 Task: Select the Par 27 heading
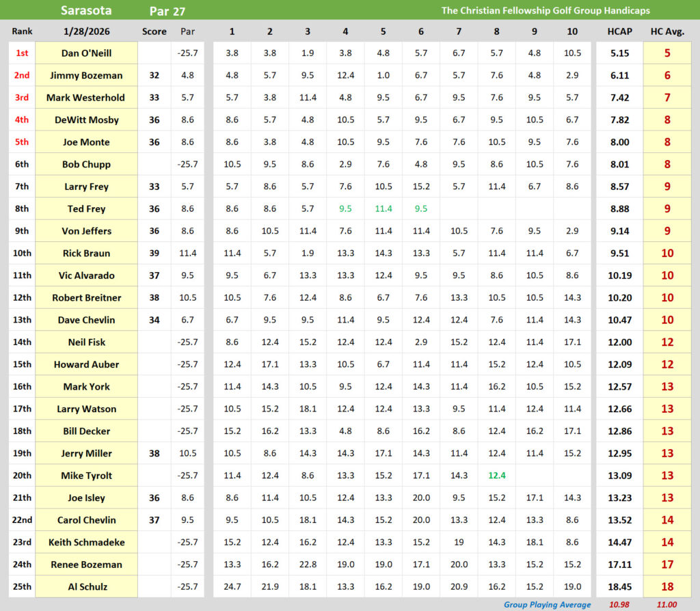click(167, 11)
